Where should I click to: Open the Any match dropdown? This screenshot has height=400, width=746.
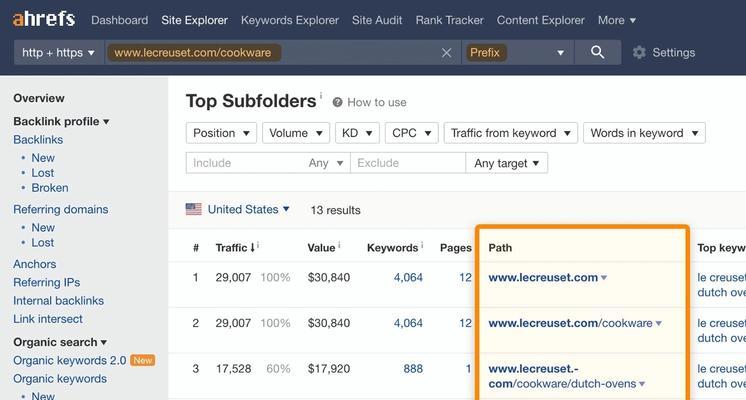coord(326,163)
